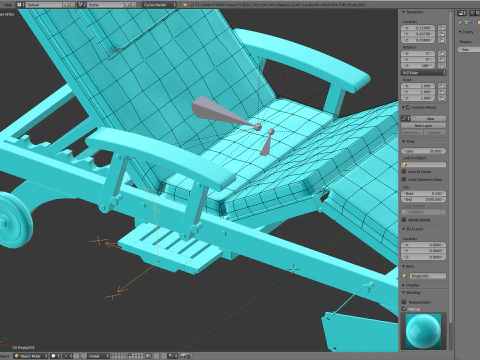The height and width of the screenshot is (360, 480).
Task: Open the Help menu
Action: coord(7,5)
